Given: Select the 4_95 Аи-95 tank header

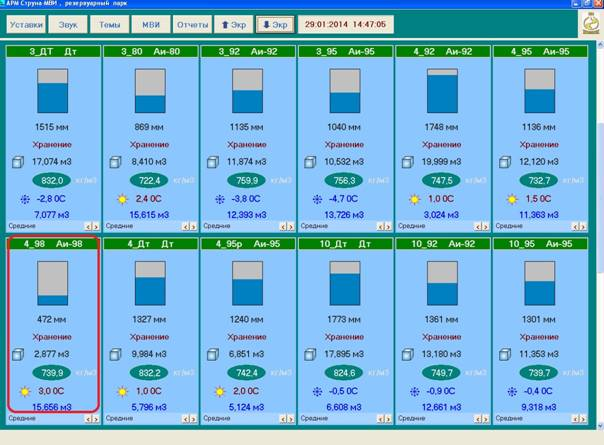Looking at the screenshot, I should click(x=540, y=52).
